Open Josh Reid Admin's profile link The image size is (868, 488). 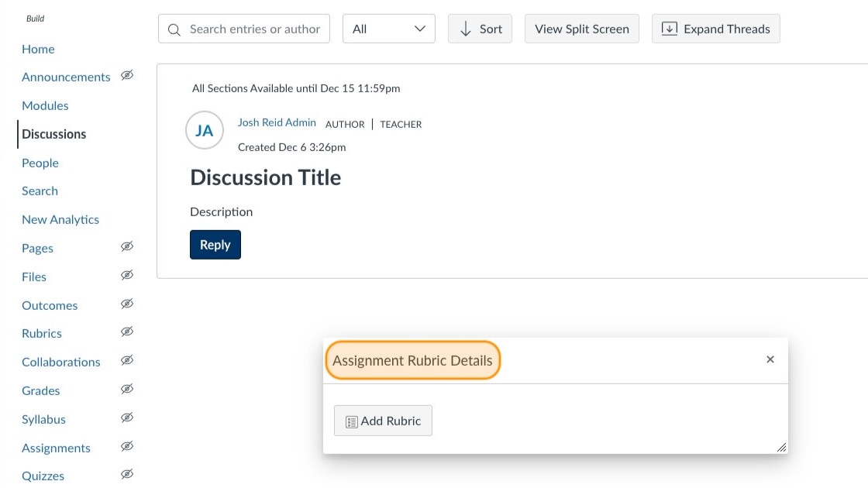(x=277, y=122)
